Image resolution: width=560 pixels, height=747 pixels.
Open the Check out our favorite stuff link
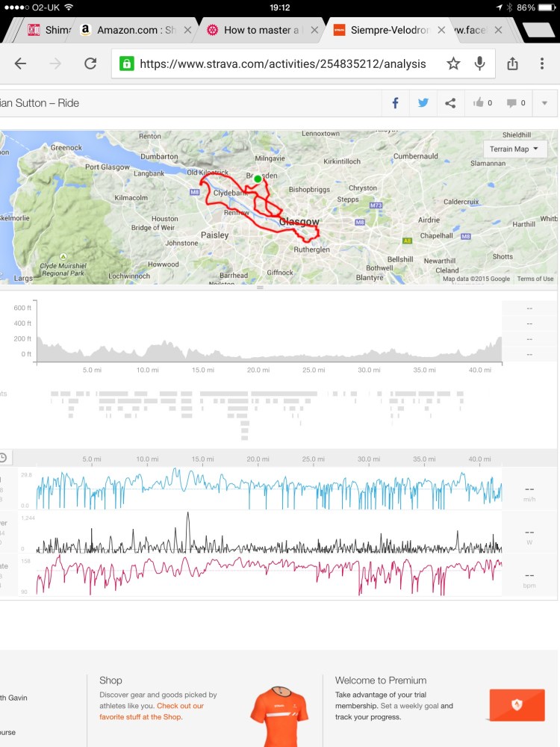coord(152,711)
